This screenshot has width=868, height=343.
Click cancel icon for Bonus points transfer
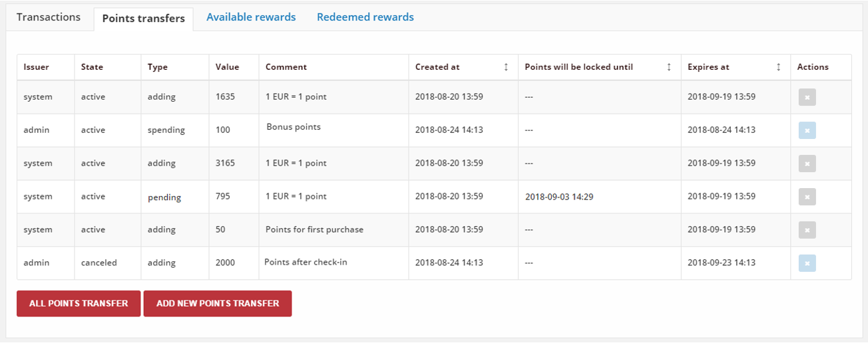click(x=807, y=130)
